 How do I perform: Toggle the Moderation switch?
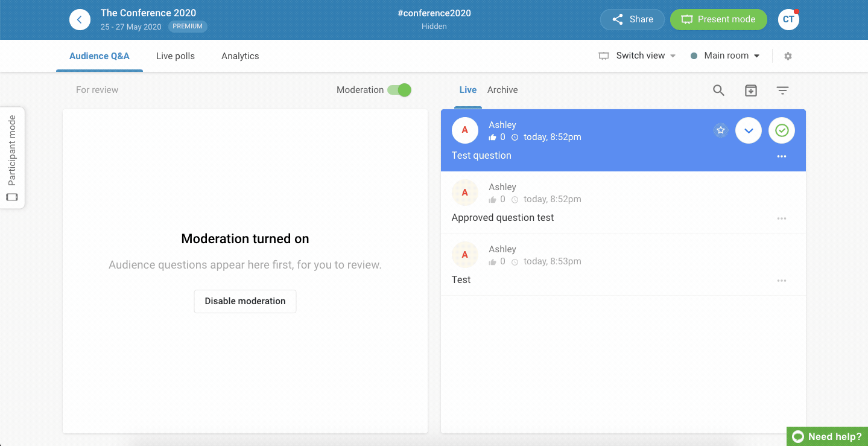click(x=399, y=90)
